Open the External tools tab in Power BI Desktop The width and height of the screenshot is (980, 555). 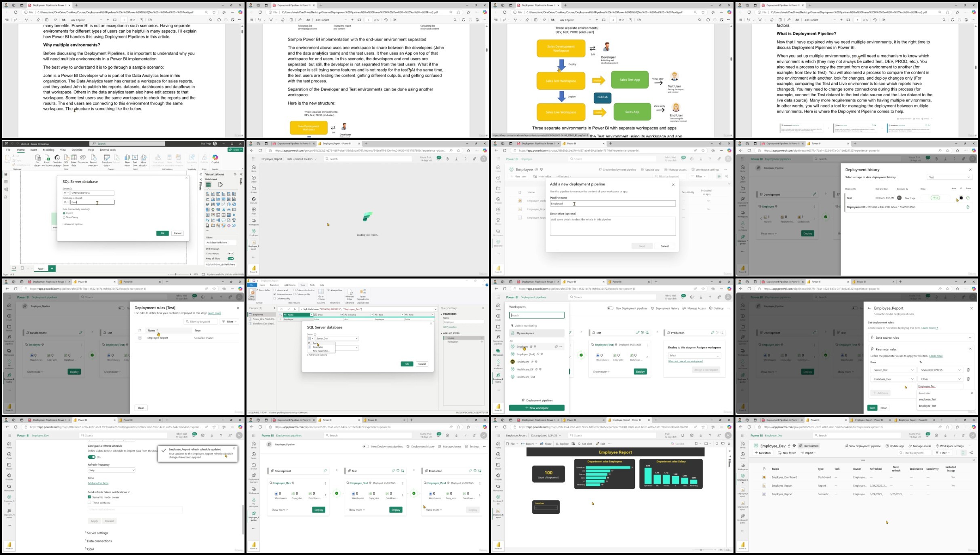pyautogui.click(x=107, y=150)
